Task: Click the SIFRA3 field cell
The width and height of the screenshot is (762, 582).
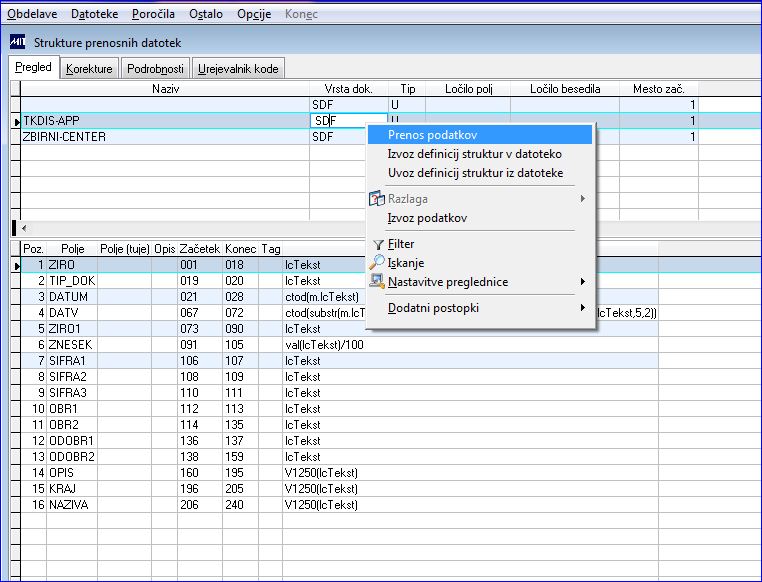Action: (72, 393)
